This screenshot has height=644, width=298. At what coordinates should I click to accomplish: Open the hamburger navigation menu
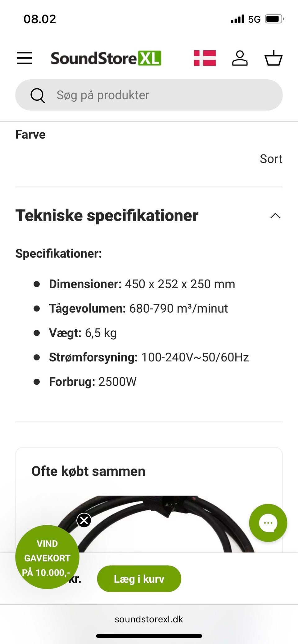click(x=25, y=58)
